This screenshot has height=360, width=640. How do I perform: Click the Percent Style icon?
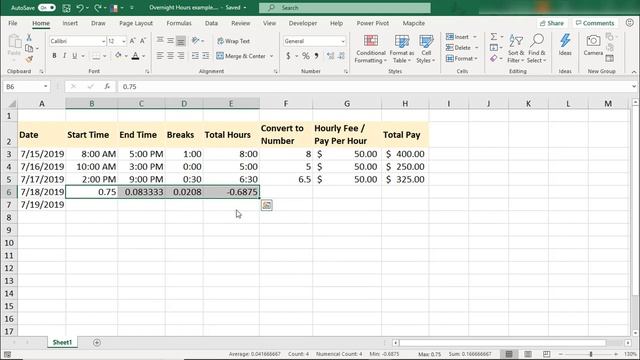[x=305, y=56]
